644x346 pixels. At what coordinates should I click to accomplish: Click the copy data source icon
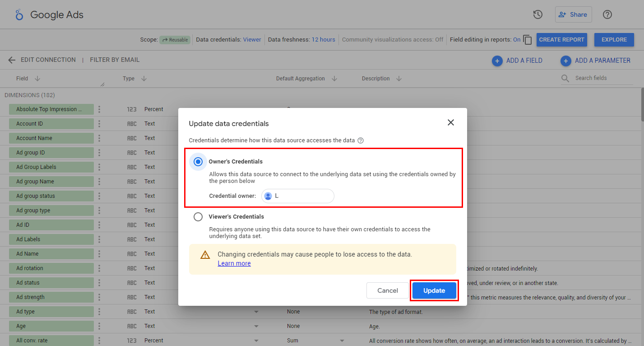(x=528, y=40)
